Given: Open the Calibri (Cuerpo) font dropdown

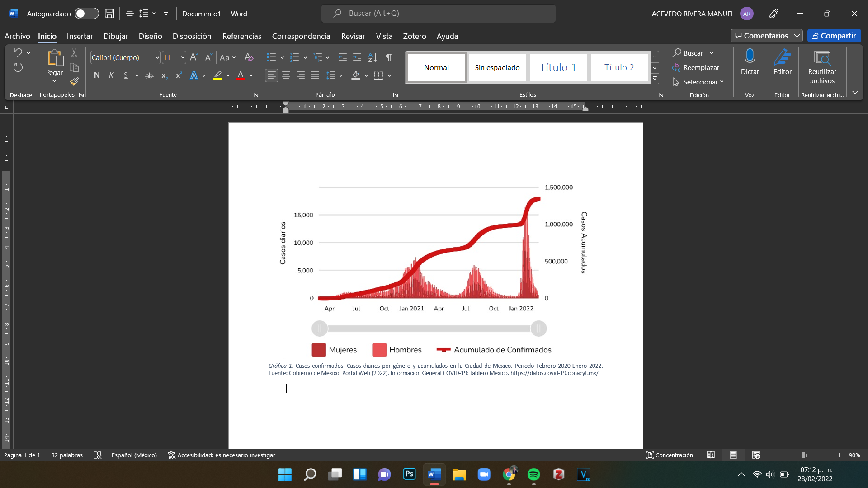Looking at the screenshot, I should pyautogui.click(x=157, y=58).
